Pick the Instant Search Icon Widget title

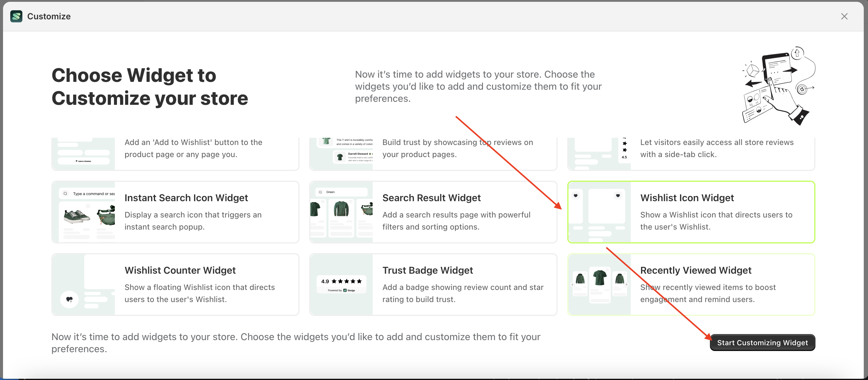[x=186, y=198]
